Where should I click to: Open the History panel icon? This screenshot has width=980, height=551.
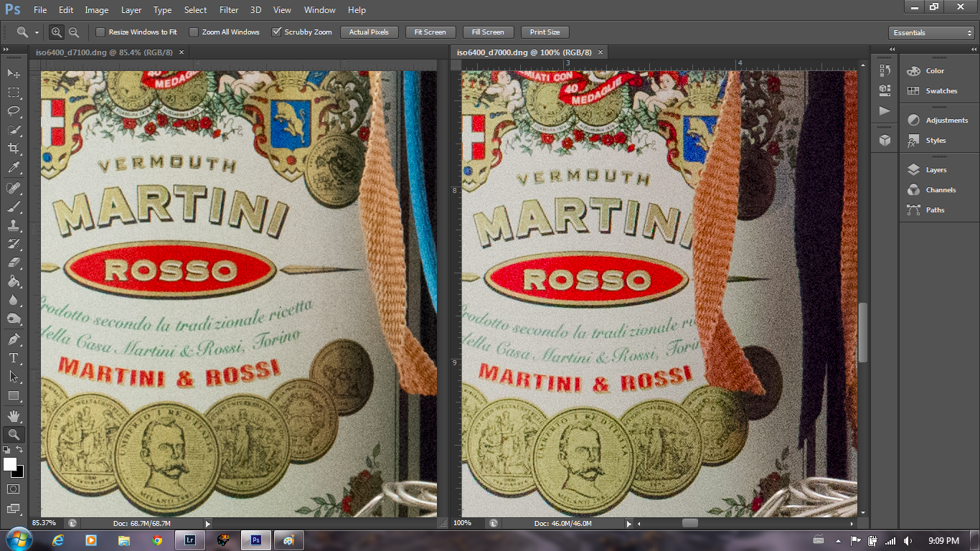(x=885, y=70)
